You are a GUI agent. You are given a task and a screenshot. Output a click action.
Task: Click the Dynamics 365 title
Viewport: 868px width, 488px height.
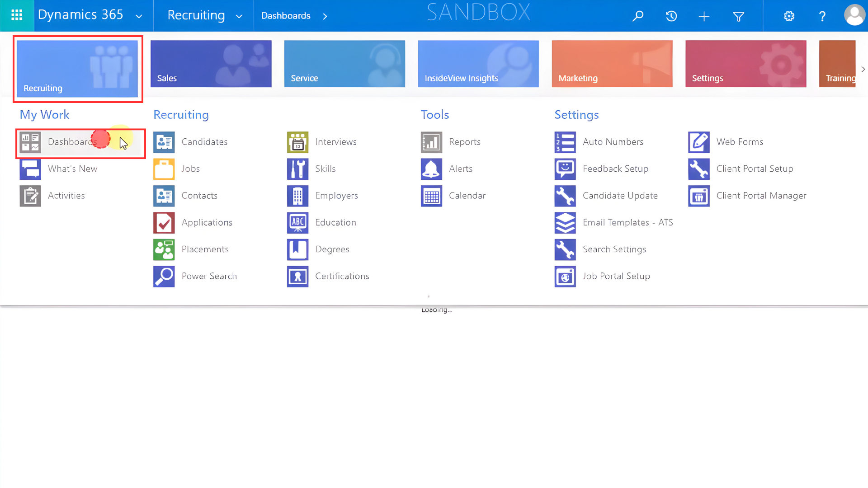tap(80, 15)
